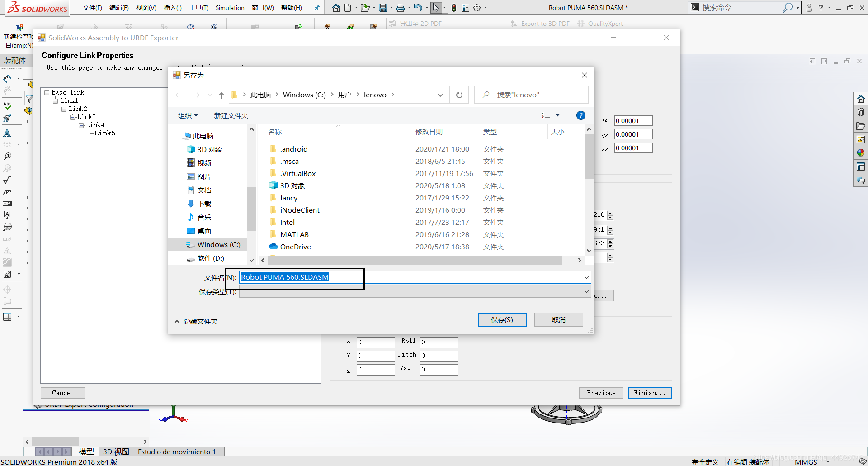Open the Appearances color ball icon
This screenshot has width=868, height=466.
tap(861, 153)
